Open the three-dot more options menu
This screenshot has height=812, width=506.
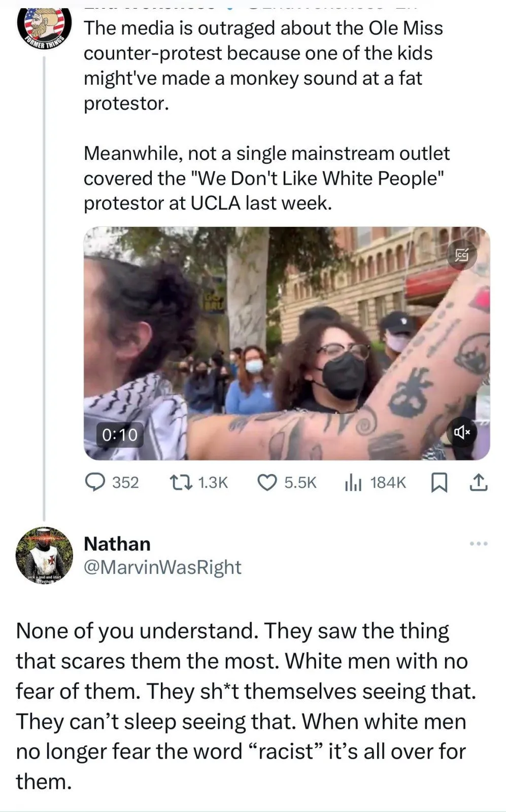tap(479, 544)
